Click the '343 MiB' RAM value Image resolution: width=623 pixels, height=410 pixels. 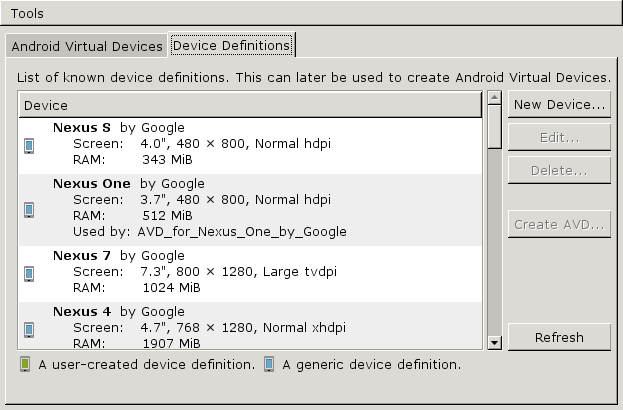[x=167, y=160]
